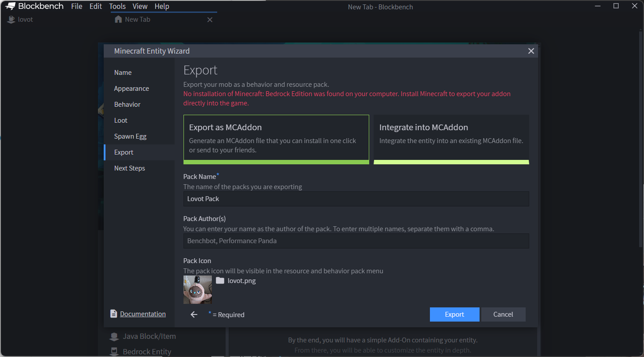Click the blue Export button
644x357 pixels.
point(454,314)
